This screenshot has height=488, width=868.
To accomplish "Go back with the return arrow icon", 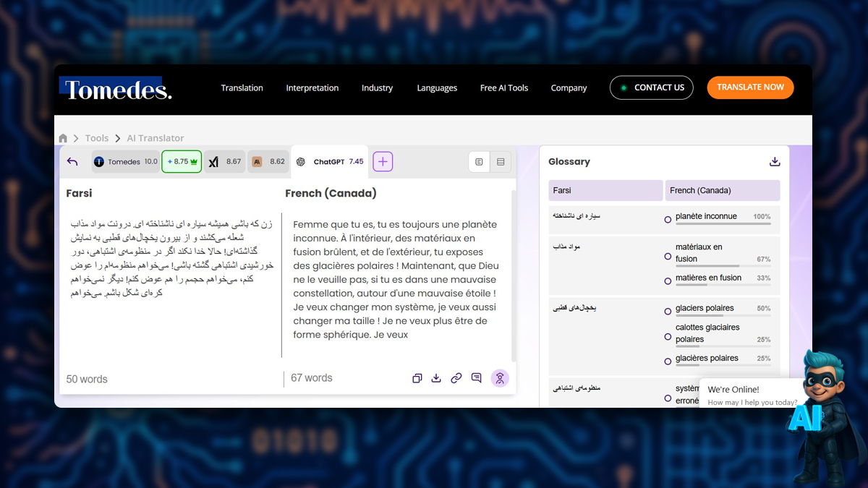I will [72, 161].
